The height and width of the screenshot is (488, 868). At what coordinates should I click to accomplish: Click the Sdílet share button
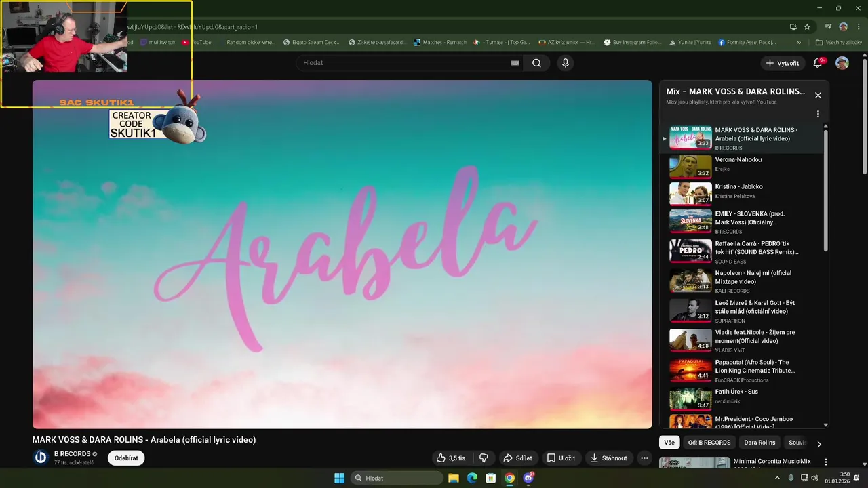pyautogui.click(x=517, y=458)
